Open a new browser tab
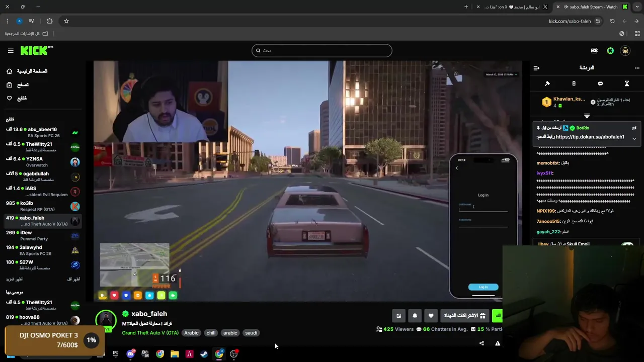Image resolution: width=644 pixels, height=362 pixels. coord(466,7)
